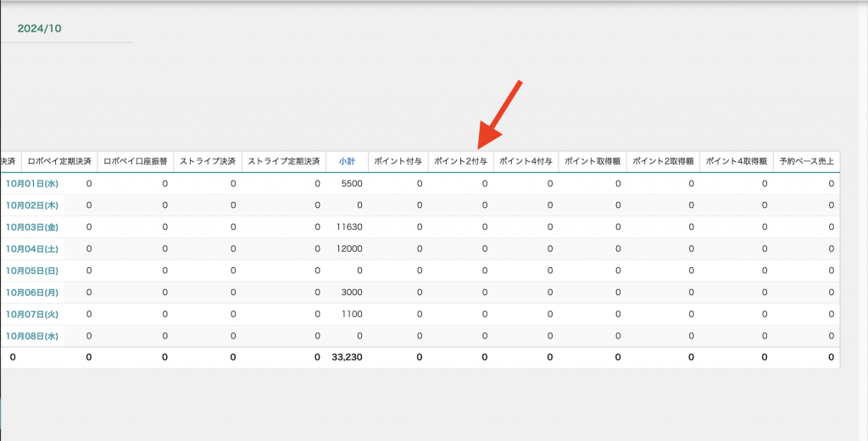The height and width of the screenshot is (441, 868).
Task: Click the 12000 subtotal cell for 10月04日
Action: [351, 248]
